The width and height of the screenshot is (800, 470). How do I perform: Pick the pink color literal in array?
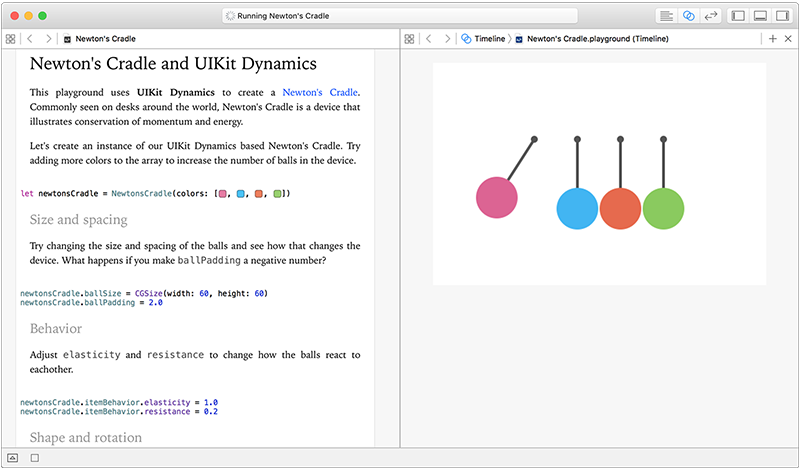pyautogui.click(x=222, y=194)
